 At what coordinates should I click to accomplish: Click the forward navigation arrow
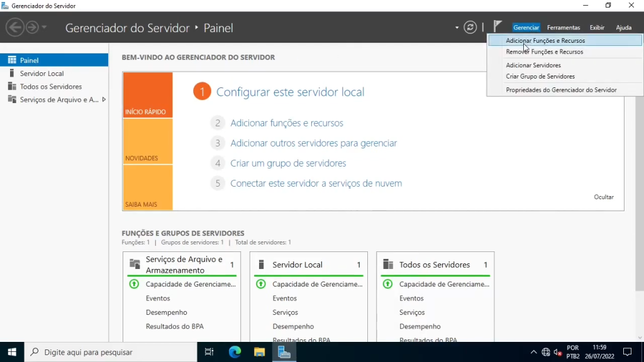[32, 28]
